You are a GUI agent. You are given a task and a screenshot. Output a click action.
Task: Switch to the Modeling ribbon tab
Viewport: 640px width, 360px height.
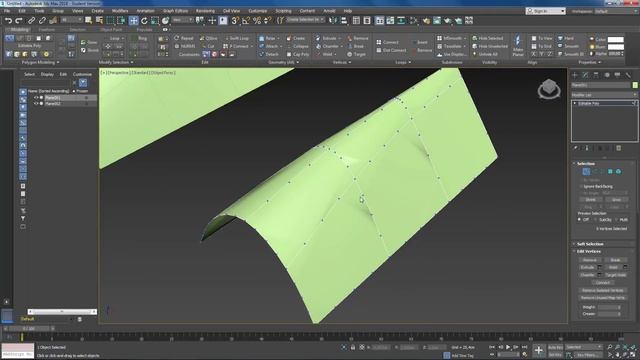point(19,30)
